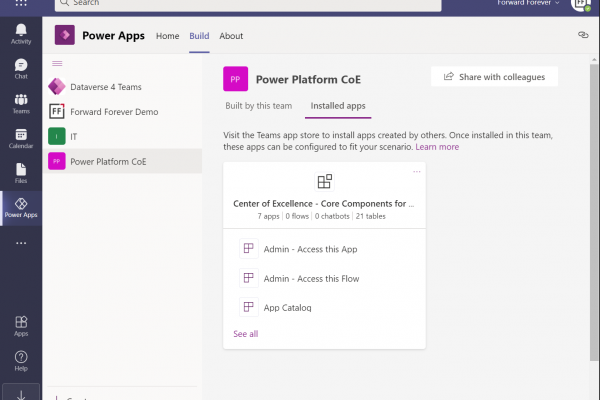Open the card's more options ellipsis
The width and height of the screenshot is (600, 400).
[417, 171]
